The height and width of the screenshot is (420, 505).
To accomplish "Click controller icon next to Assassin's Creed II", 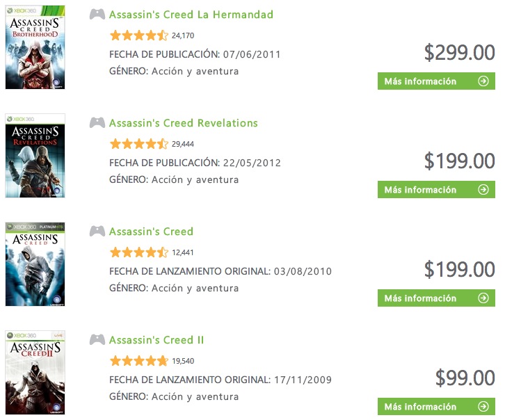I will click(x=97, y=340).
